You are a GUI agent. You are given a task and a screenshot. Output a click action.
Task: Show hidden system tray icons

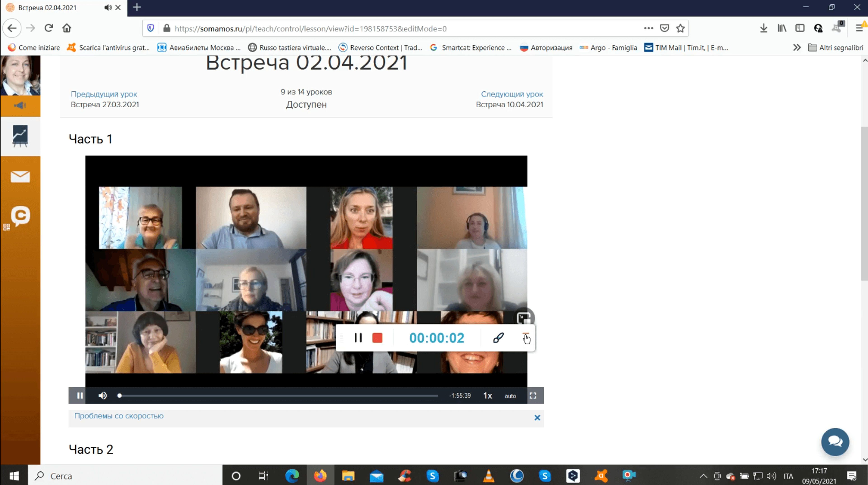click(703, 476)
